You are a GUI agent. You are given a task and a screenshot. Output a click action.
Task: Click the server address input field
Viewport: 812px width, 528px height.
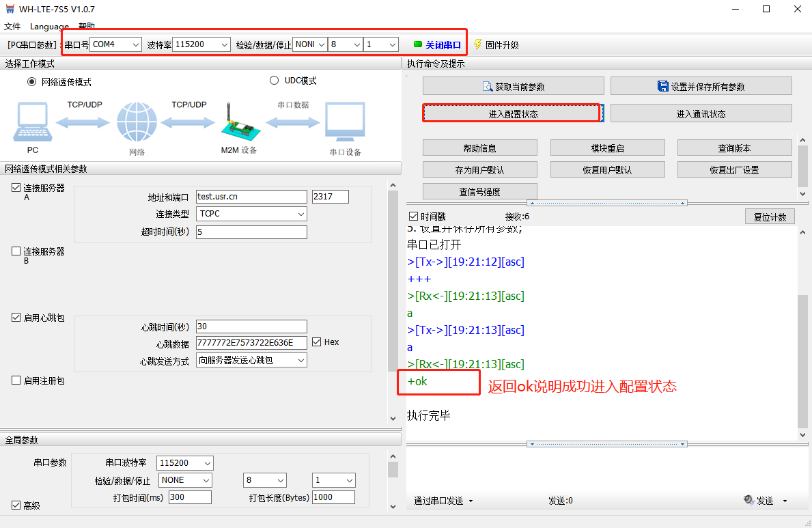click(251, 197)
